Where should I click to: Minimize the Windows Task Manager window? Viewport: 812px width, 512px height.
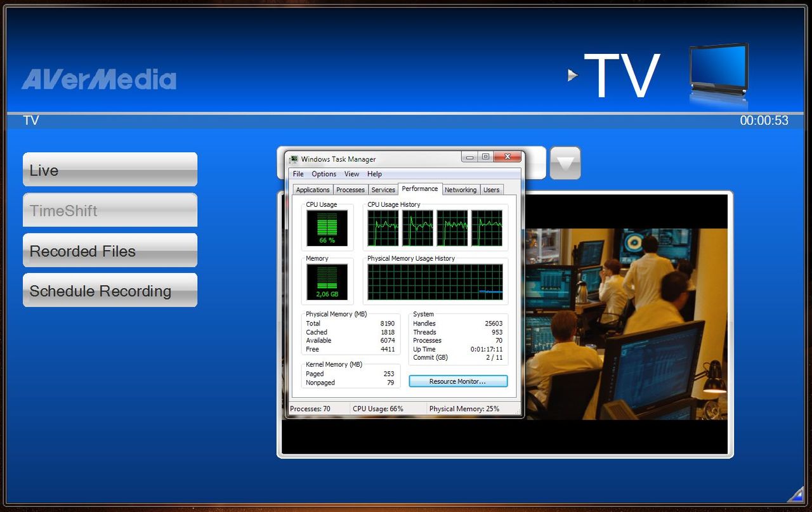coord(469,157)
